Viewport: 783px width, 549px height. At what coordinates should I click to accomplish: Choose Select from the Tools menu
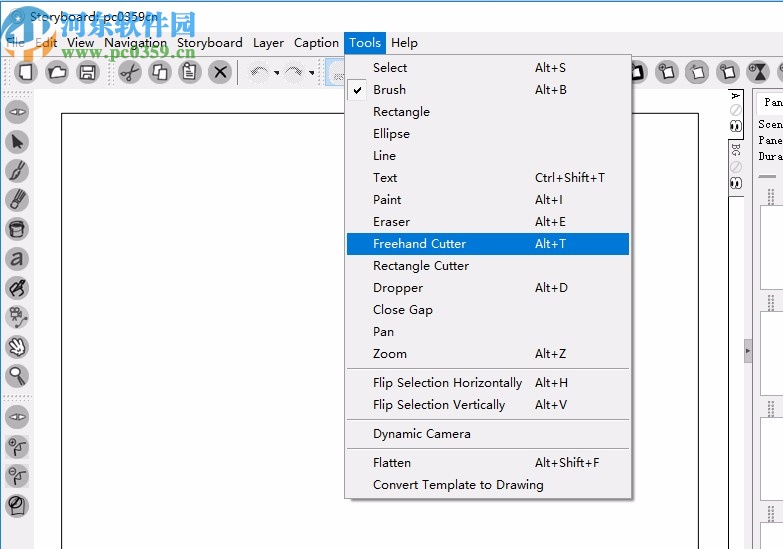[x=488, y=67]
